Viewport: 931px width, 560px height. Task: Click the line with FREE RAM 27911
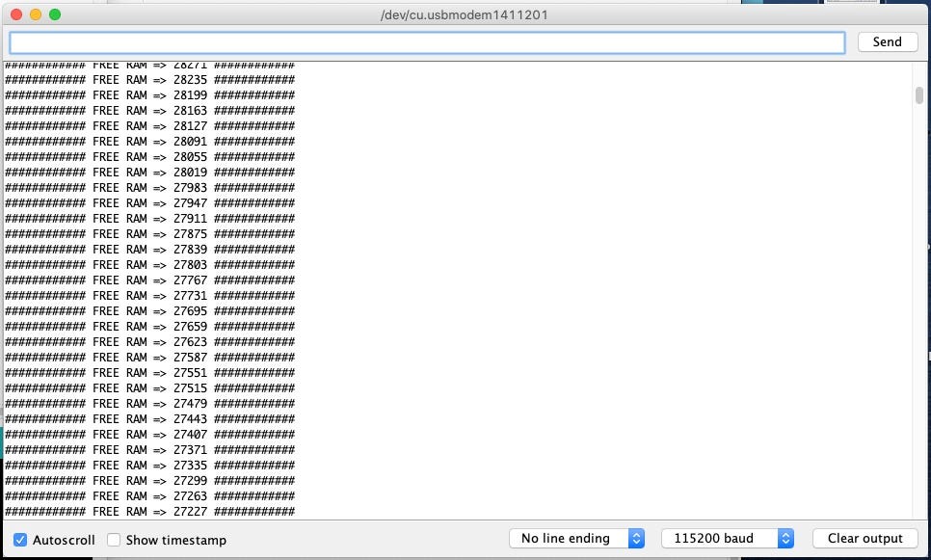(149, 219)
